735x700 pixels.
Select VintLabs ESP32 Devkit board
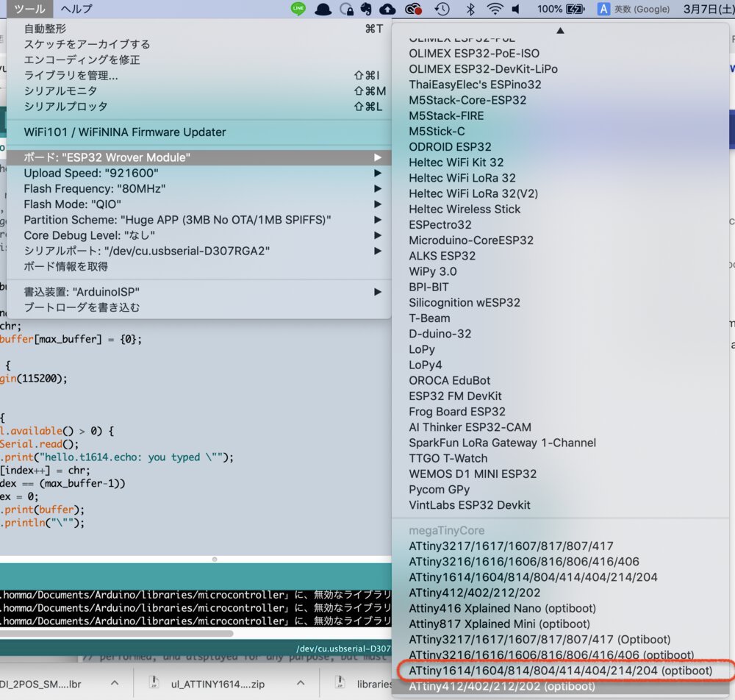[560, 505]
